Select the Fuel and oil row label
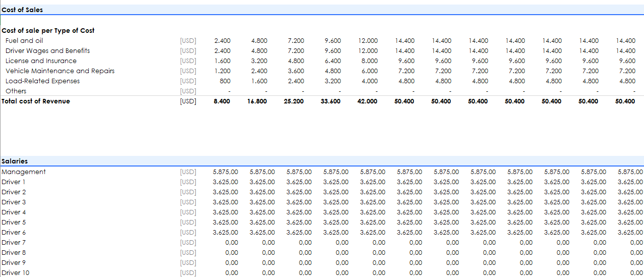 [x=24, y=40]
